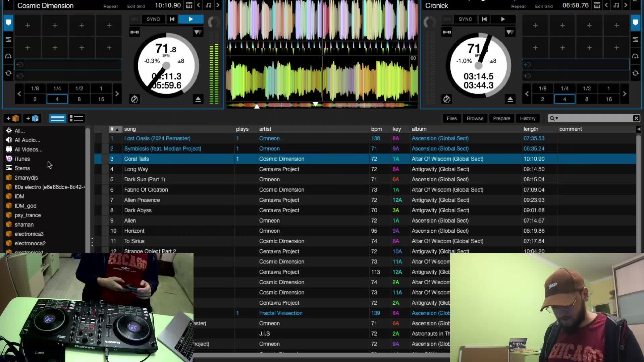Shift left deck loop sizes right

point(117,94)
